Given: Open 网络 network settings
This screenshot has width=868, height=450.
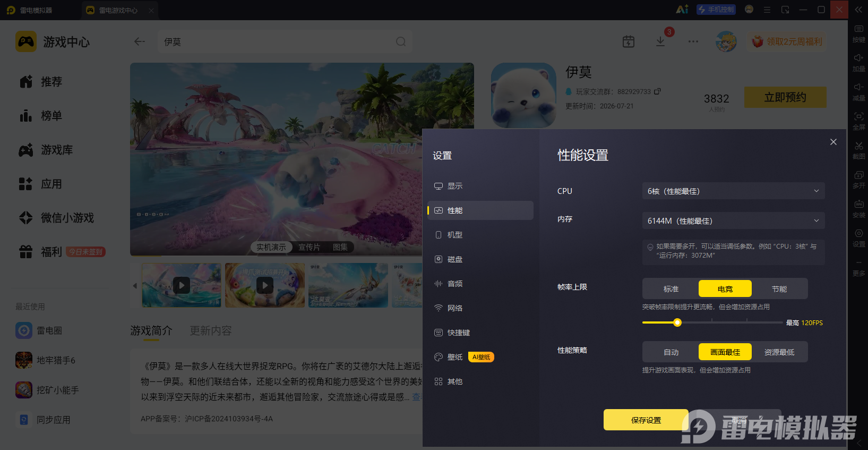Looking at the screenshot, I should click(480, 308).
